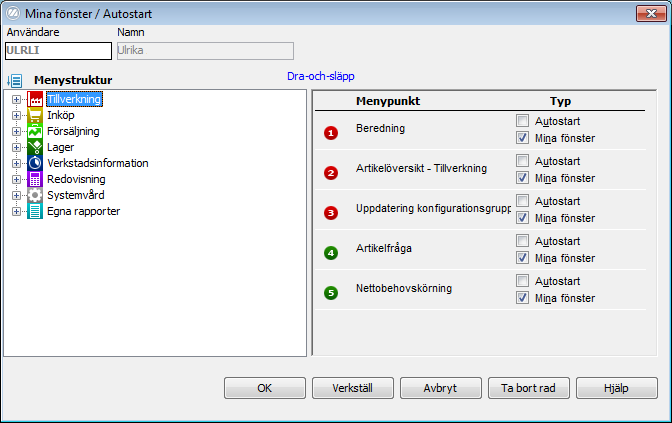Image resolution: width=672 pixels, height=423 pixels.
Task: Click the red Tillverkning factory icon
Action: pyautogui.click(x=36, y=99)
